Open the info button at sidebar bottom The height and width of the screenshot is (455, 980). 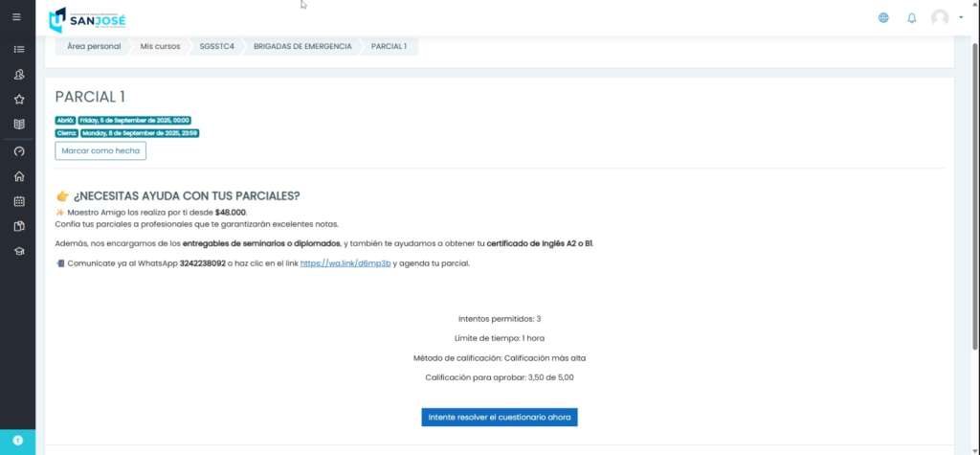(x=17, y=441)
